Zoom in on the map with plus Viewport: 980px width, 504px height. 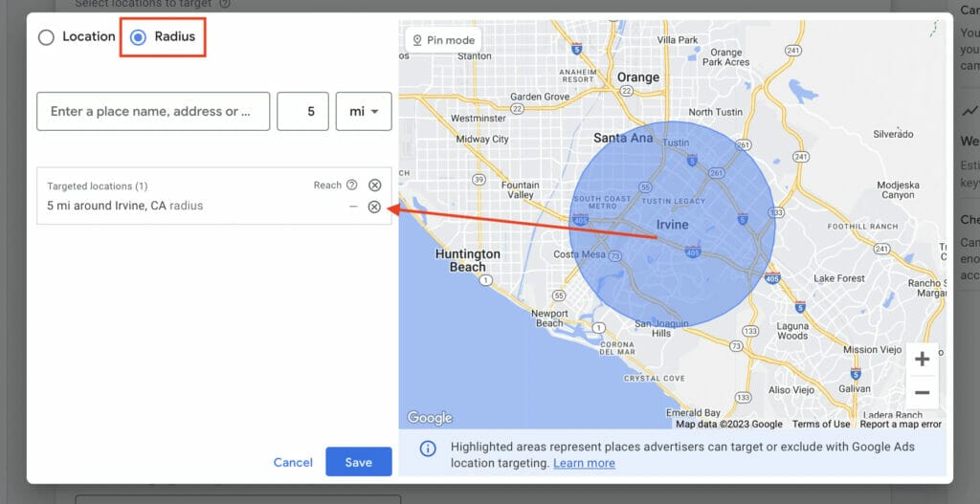[x=922, y=360]
